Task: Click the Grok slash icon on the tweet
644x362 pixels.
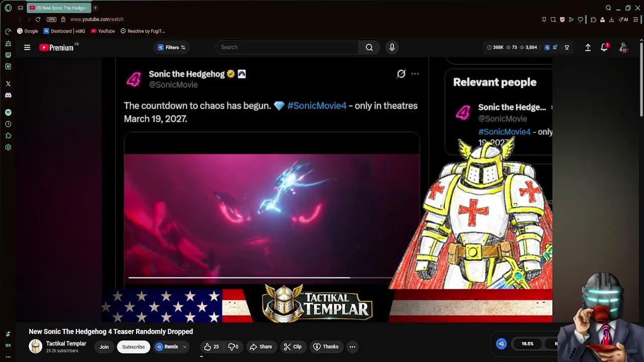Action: click(x=401, y=74)
